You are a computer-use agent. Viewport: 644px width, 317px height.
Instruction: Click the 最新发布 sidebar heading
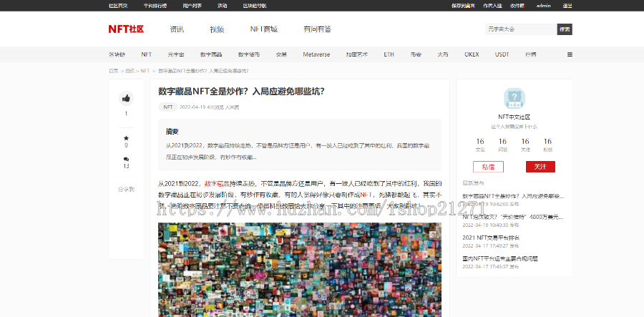point(473,182)
